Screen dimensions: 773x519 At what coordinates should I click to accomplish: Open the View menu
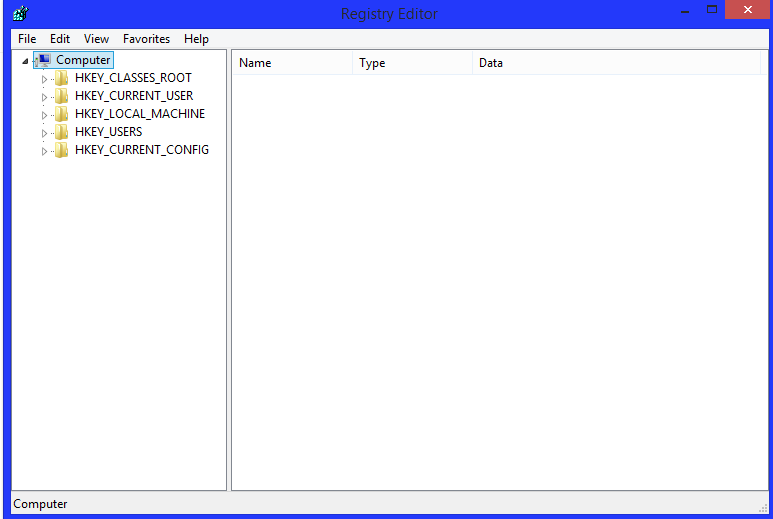96,39
